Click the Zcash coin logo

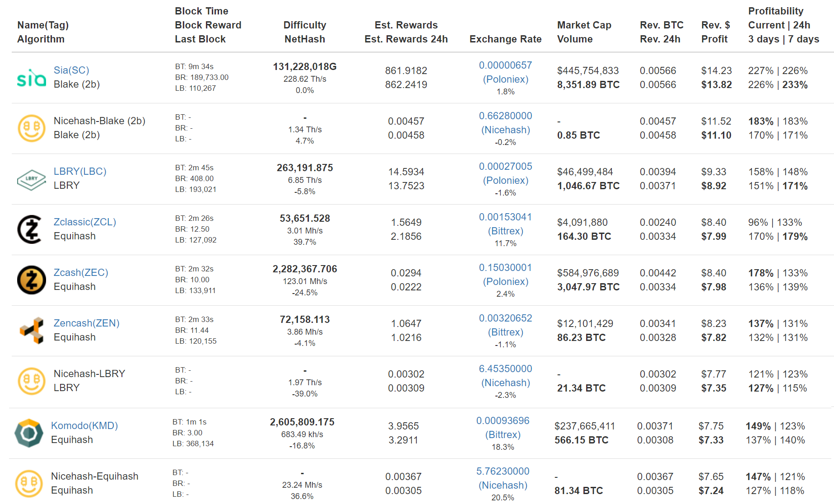pos(32,280)
